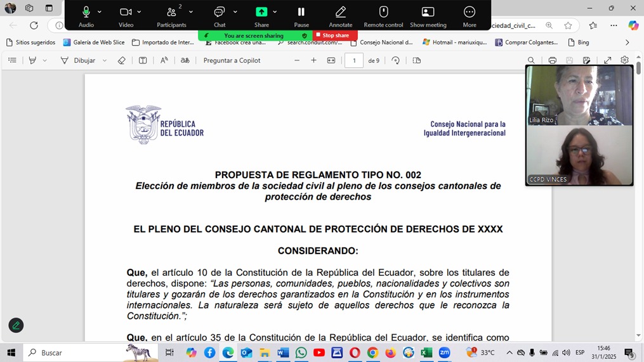Click the zoom magnifier in address bar
The width and height of the screenshot is (644, 362).
tap(549, 25)
